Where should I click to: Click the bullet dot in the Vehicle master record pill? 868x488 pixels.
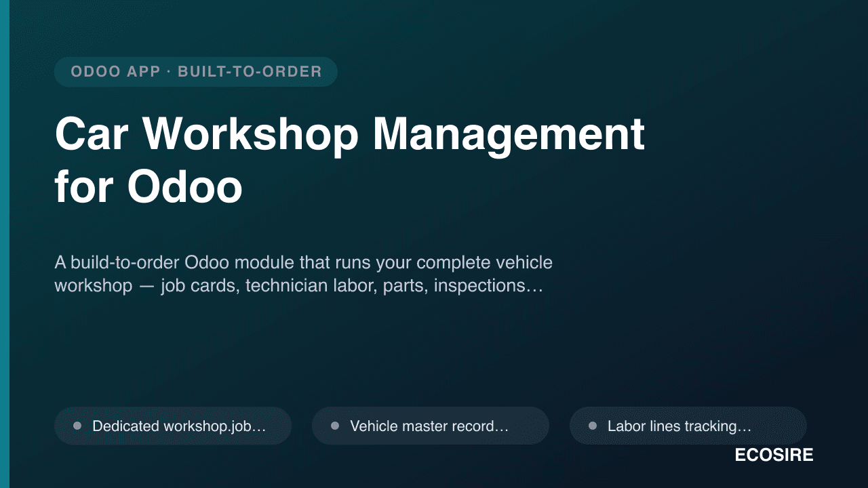pos(335,426)
